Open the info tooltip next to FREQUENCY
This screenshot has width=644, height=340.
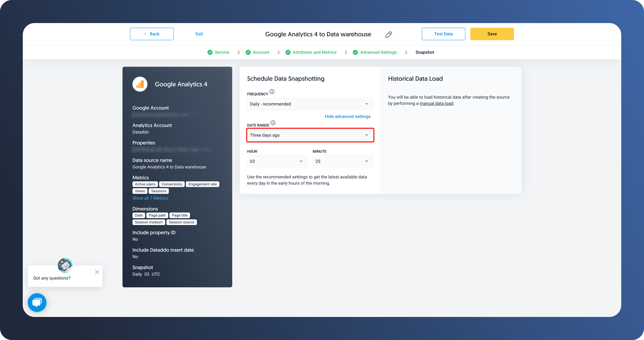[x=272, y=92]
